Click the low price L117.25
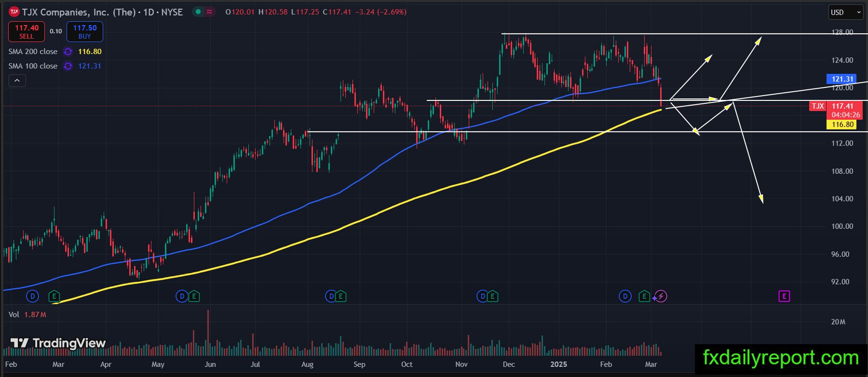The image size is (868, 377). (305, 12)
